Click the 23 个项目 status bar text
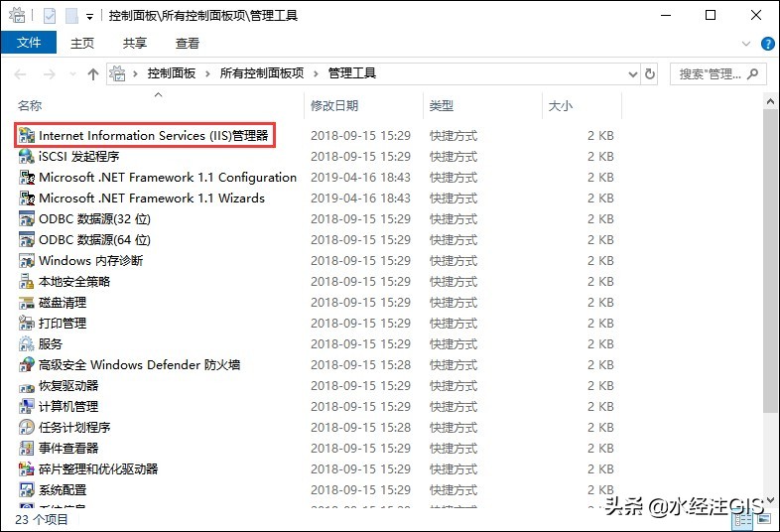 [x=42, y=519]
